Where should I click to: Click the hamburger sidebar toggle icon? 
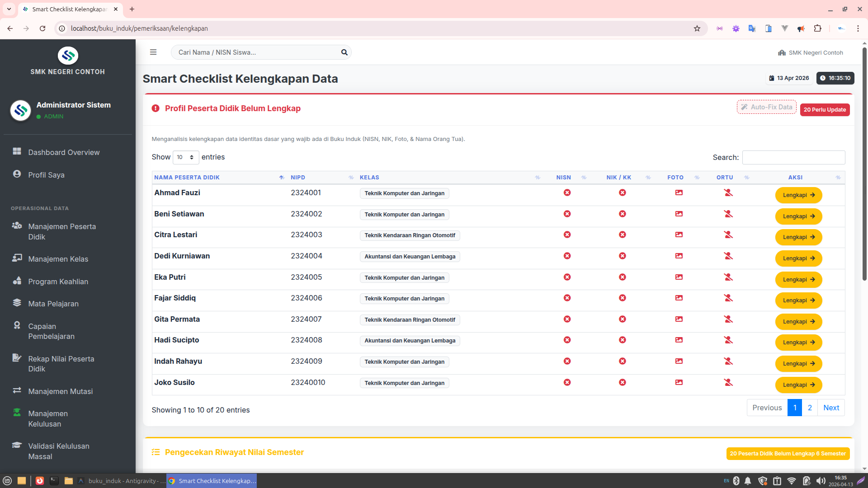[153, 52]
